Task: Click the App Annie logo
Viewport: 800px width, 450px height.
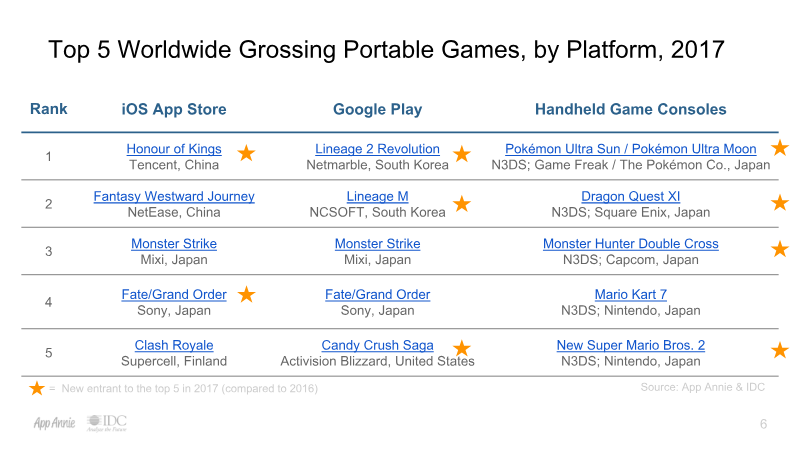Action: [52, 423]
